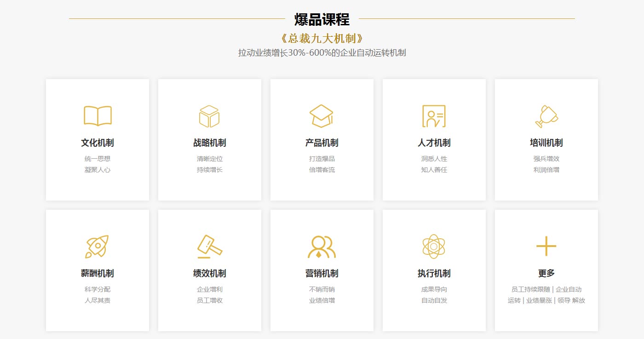644x339 pixels.
Task: Select the people icon above 营销机制
Action: (x=322, y=246)
